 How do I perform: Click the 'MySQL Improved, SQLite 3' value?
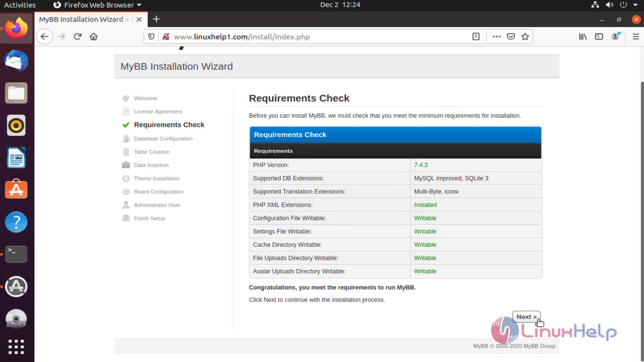[451, 178]
